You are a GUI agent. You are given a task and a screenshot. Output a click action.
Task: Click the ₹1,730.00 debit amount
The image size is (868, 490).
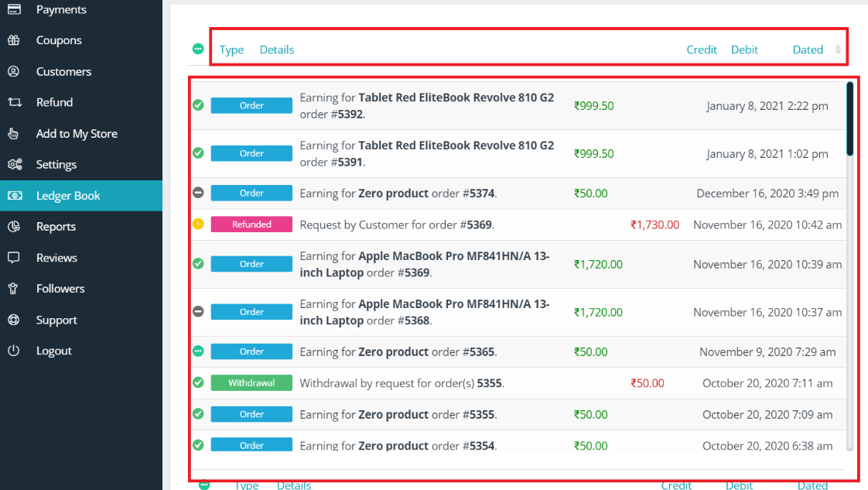[655, 224]
